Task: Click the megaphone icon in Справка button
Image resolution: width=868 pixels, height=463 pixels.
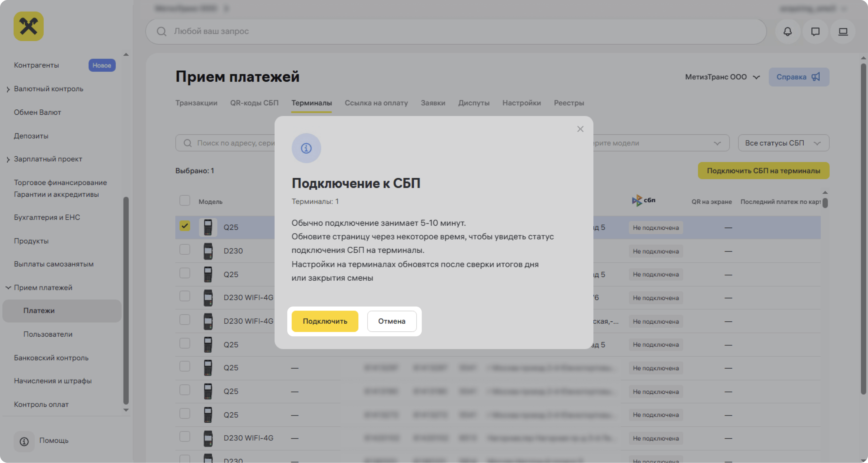Action: (816, 77)
